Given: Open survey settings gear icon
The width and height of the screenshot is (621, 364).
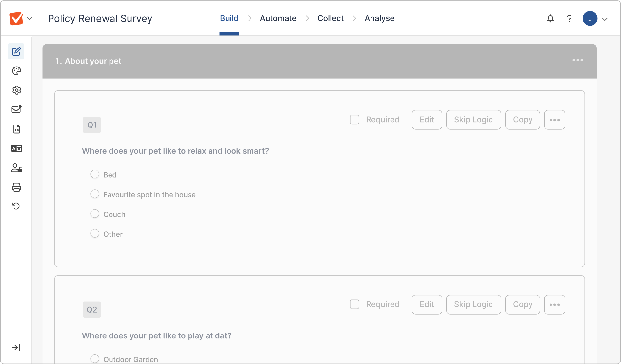Looking at the screenshot, I should click(16, 90).
